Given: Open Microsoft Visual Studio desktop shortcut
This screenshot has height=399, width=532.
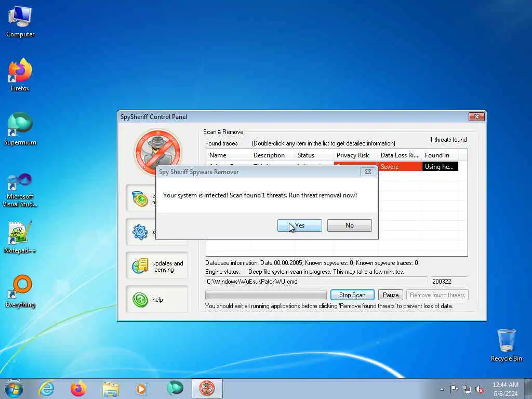Looking at the screenshot, I should coord(20,190).
